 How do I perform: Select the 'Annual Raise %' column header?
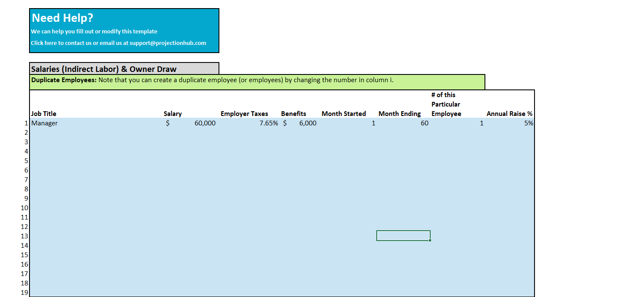click(509, 113)
